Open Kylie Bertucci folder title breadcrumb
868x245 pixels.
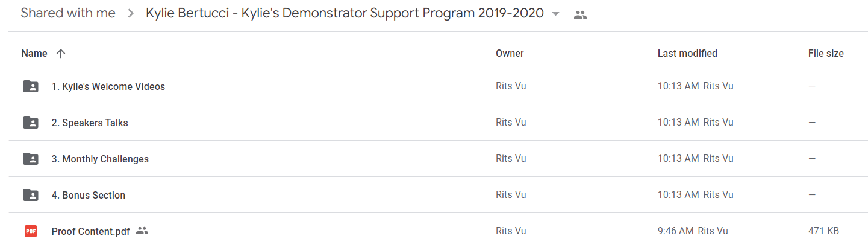point(345,13)
